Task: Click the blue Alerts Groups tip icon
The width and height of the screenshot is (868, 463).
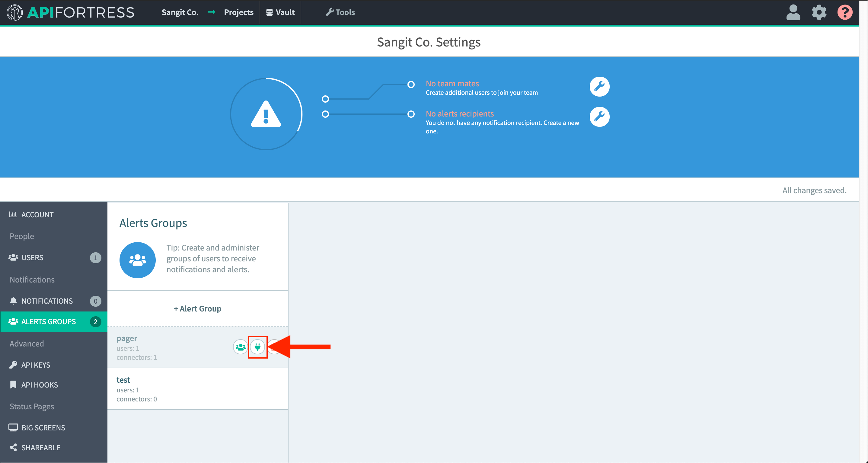Action: (138, 260)
